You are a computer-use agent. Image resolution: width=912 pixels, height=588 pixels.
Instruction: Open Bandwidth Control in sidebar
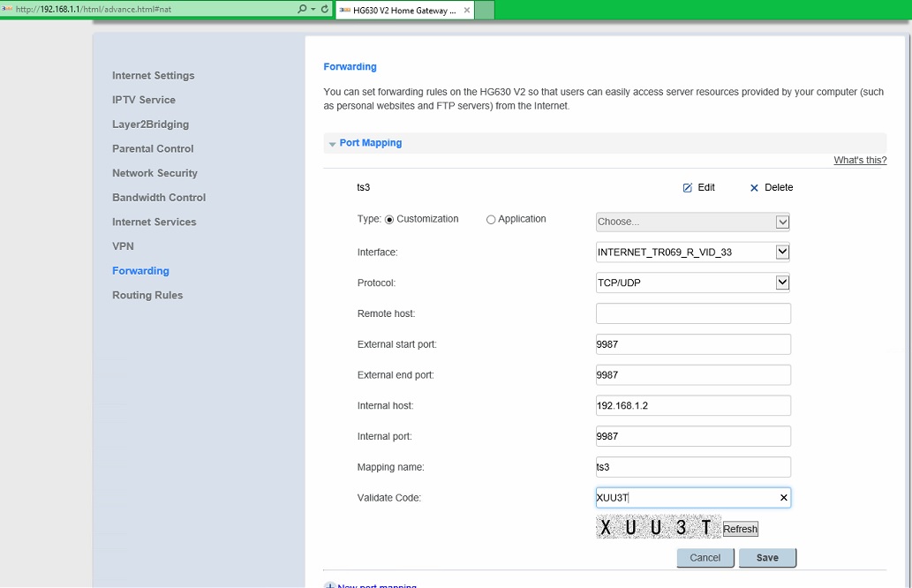(159, 198)
